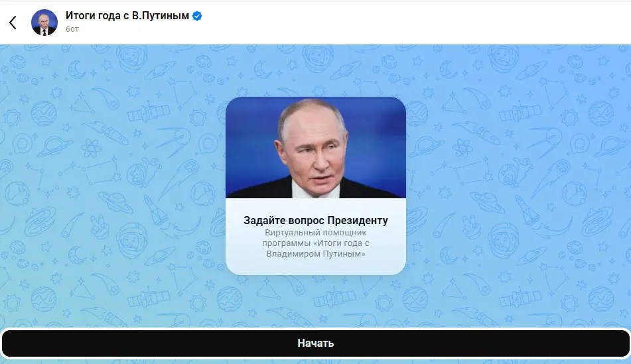Viewport: 631px width, 364px height.
Task: Select the «Задайте вопрос Президенту» heading
Action: tap(316, 220)
